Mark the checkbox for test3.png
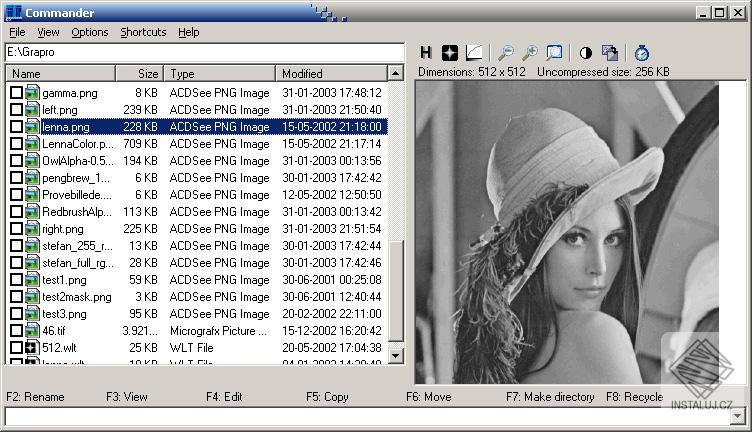This screenshot has height=432, width=752. pos(16,314)
